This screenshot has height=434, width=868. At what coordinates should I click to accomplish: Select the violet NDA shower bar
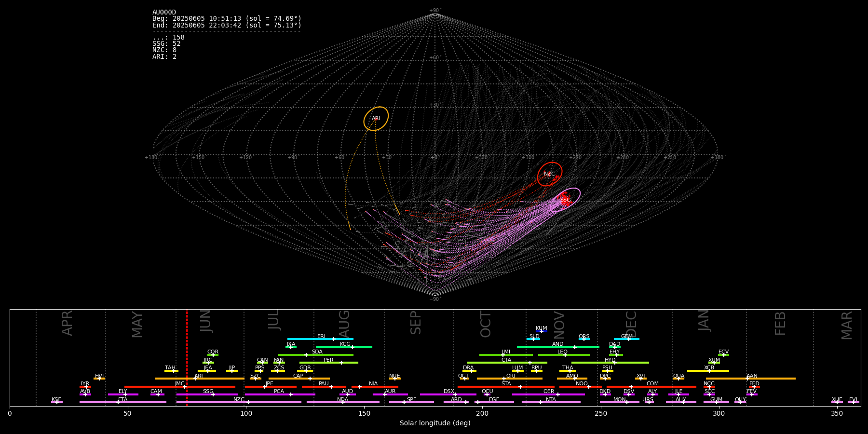343,402
